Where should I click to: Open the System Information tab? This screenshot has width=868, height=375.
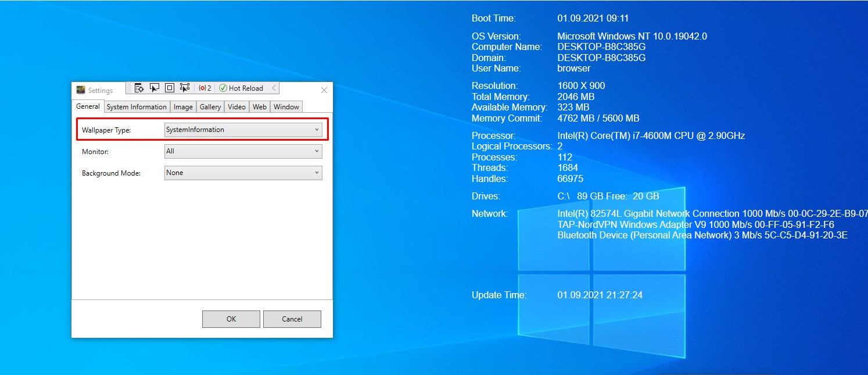tap(137, 107)
